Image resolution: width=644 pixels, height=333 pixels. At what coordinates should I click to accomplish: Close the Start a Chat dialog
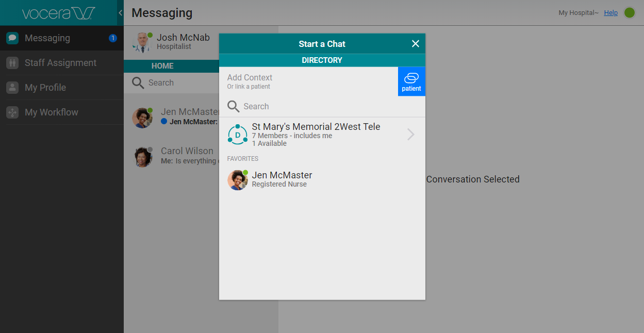point(415,44)
